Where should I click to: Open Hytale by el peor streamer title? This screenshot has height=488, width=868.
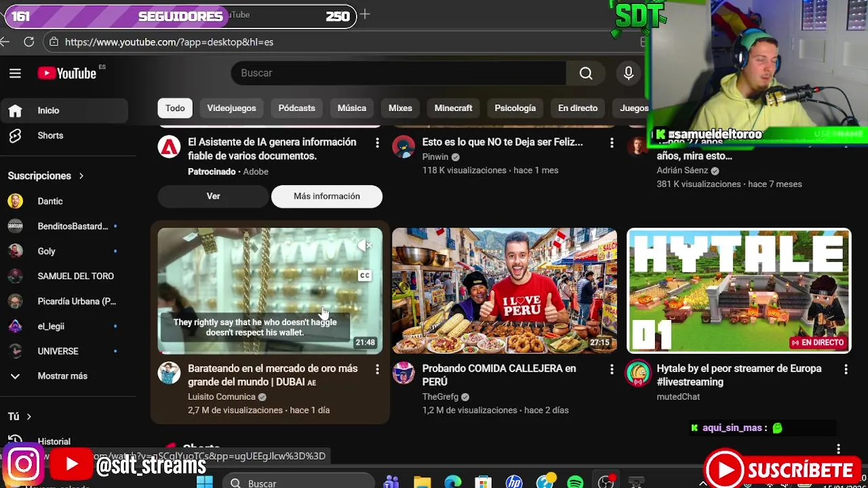(739, 375)
